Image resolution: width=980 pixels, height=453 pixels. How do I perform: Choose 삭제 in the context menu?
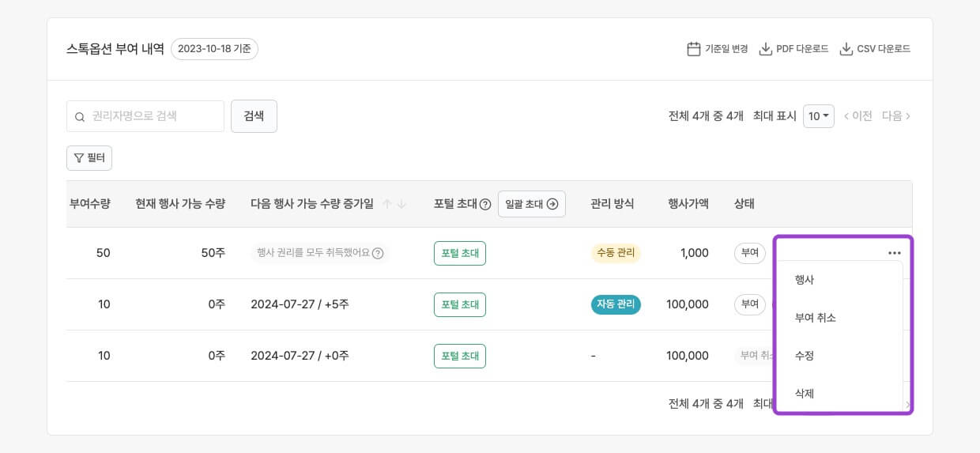(805, 393)
